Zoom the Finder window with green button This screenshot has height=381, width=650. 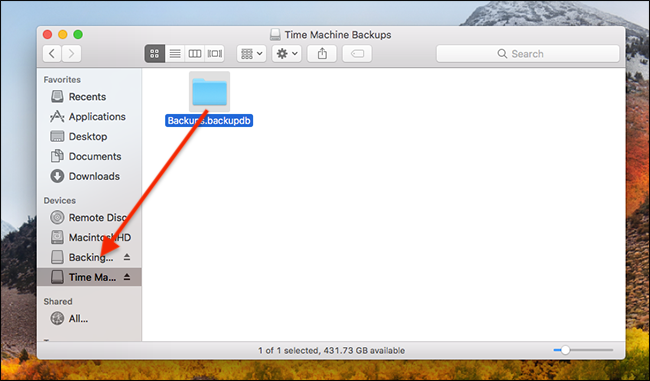click(x=78, y=34)
